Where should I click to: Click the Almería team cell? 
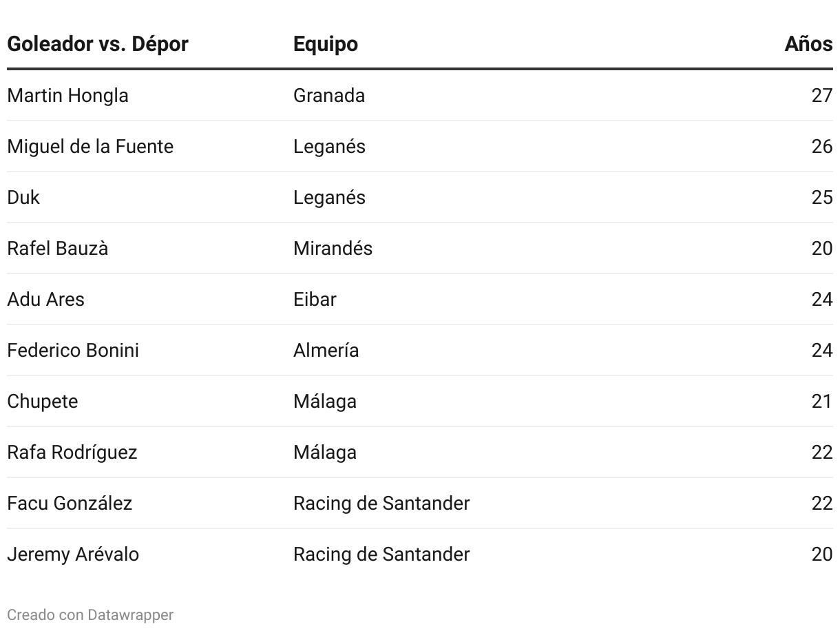pyautogui.click(x=326, y=350)
